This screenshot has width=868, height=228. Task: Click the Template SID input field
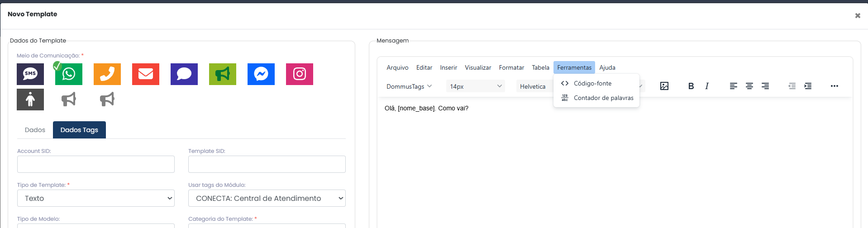point(267,164)
